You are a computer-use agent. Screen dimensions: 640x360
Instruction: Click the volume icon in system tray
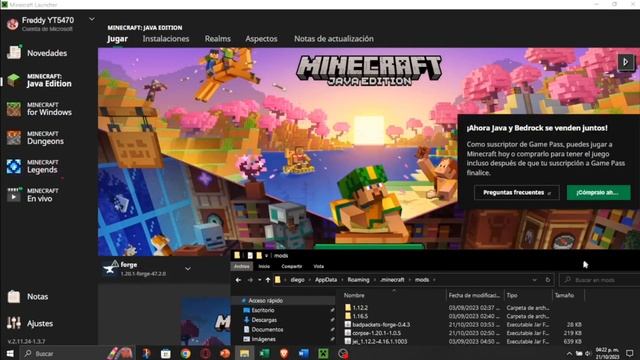tap(588, 353)
